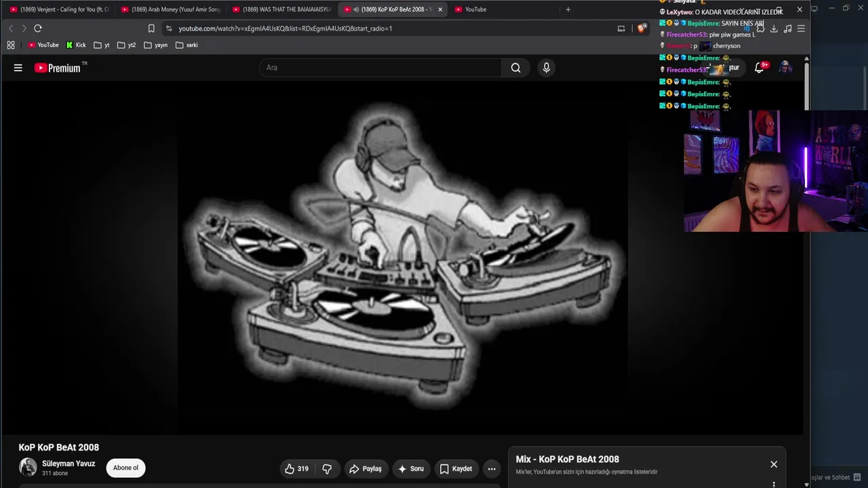
Task: Click the install/cast screen icon in address bar
Action: [621, 28]
